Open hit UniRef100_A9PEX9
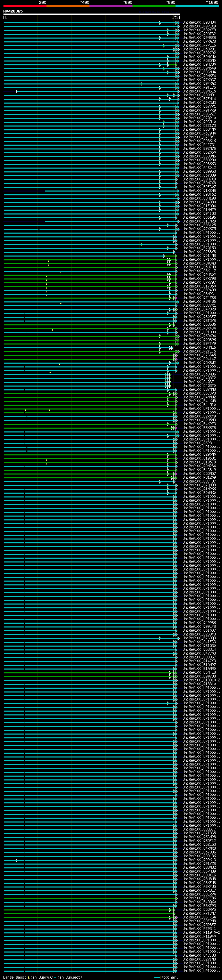The image size is (222, 980). click(199, 26)
